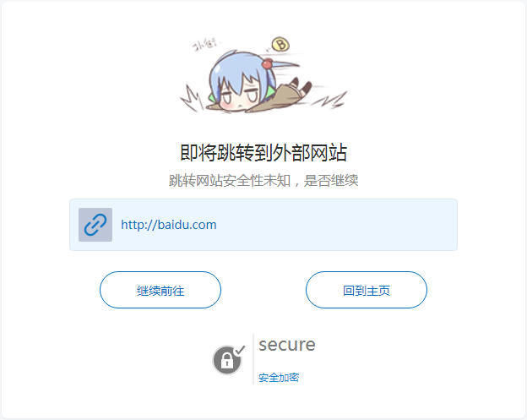Click the checkmark next to the padlock
This screenshot has height=420, width=527.
[x=240, y=351]
